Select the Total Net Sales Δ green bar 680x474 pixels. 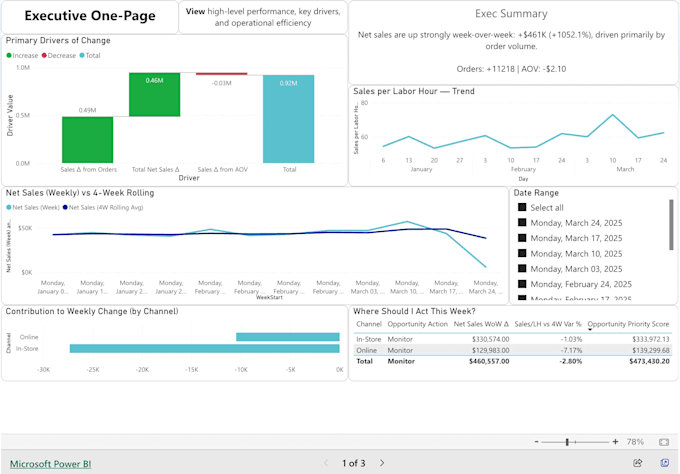coord(154,95)
